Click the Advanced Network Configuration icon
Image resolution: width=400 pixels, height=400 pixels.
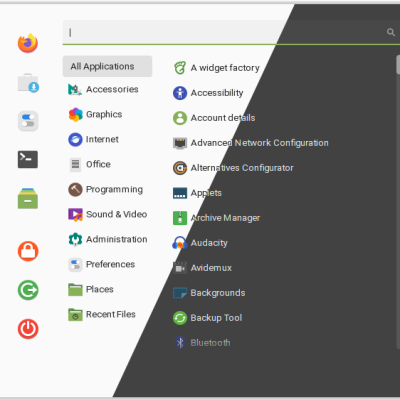180,143
